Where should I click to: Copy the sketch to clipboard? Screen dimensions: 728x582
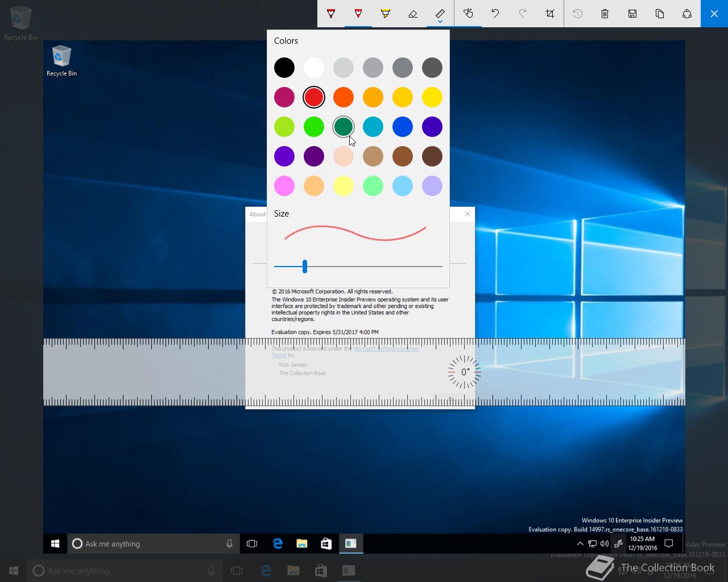pos(660,14)
